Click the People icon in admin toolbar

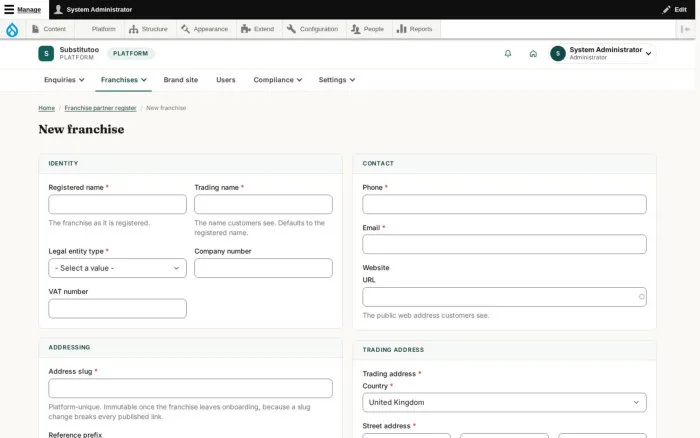[355, 29]
